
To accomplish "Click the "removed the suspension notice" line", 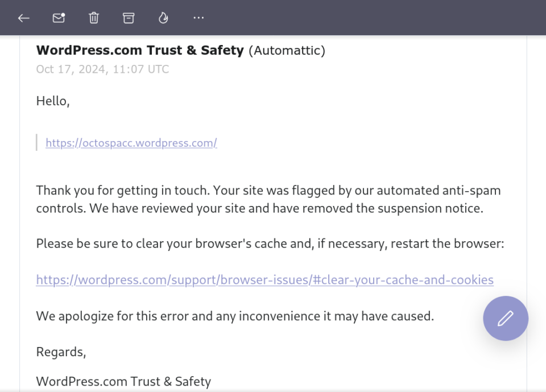I will (260, 208).
